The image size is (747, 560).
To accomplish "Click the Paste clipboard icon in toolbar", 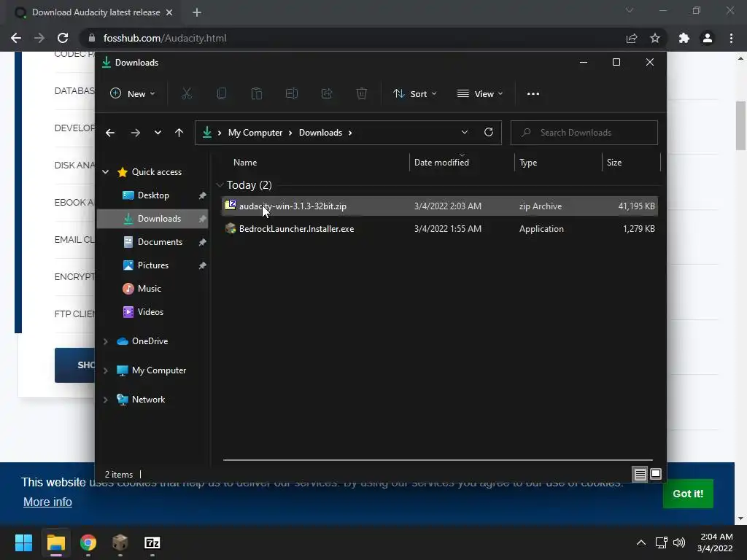I will click(x=256, y=94).
